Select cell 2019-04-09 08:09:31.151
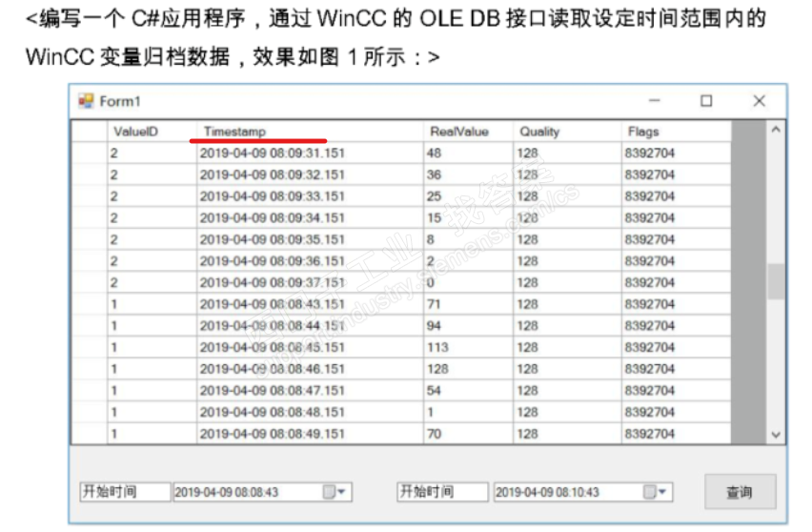 pyautogui.click(x=310, y=153)
